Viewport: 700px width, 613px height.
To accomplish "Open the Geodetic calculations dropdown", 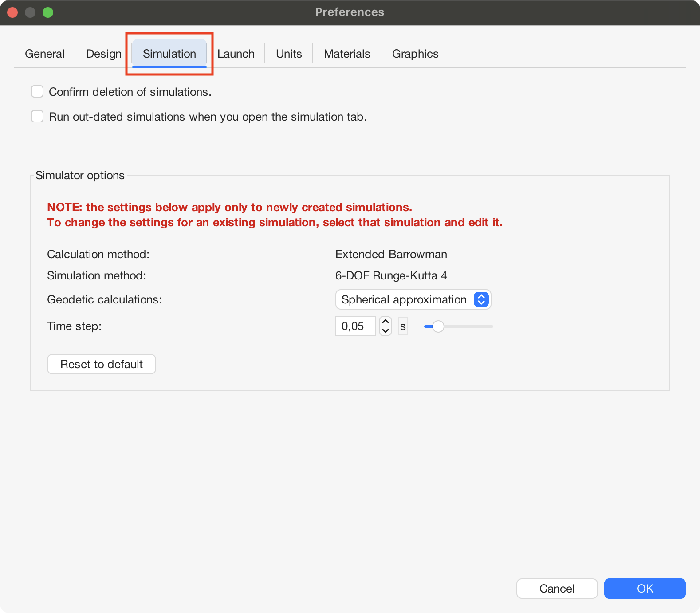I will click(x=413, y=300).
